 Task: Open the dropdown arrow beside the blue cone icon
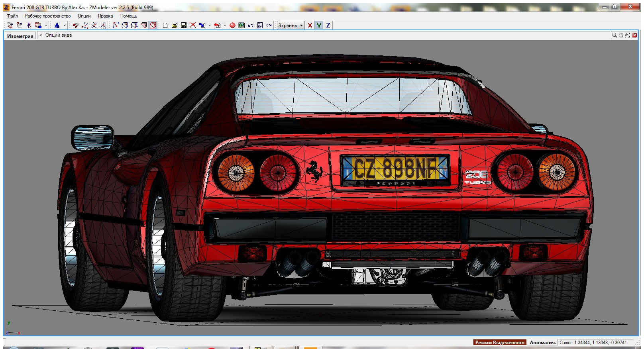click(65, 25)
